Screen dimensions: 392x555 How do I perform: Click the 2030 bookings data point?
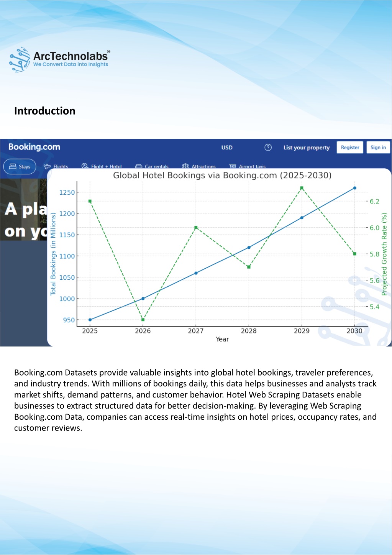click(355, 188)
